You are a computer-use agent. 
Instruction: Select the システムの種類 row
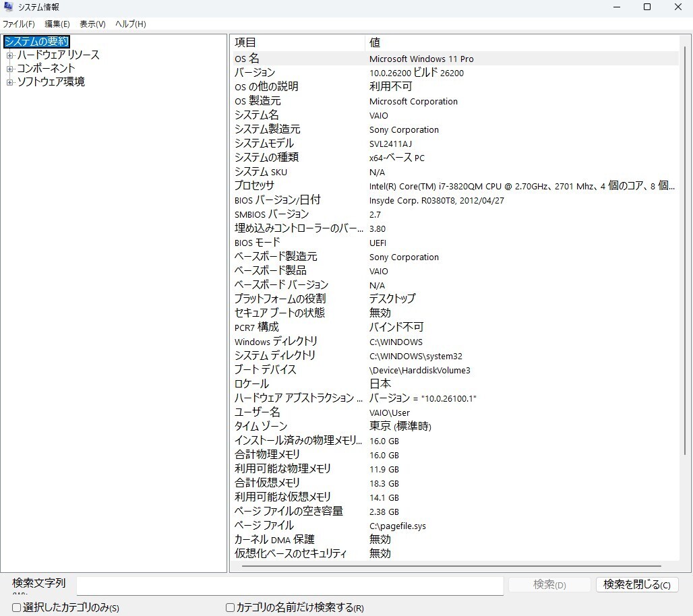(x=455, y=157)
